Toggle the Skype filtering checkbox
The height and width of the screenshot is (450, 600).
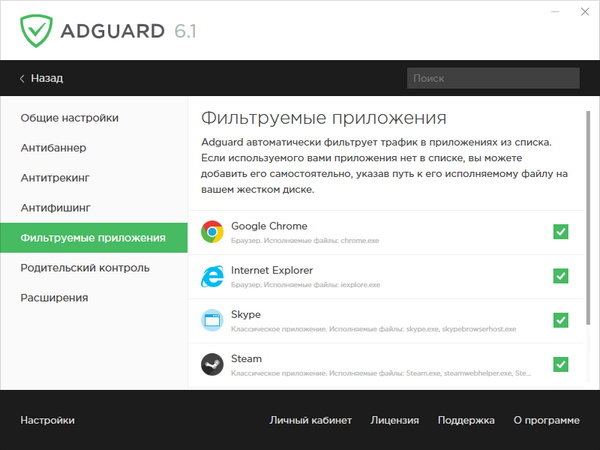click(561, 320)
